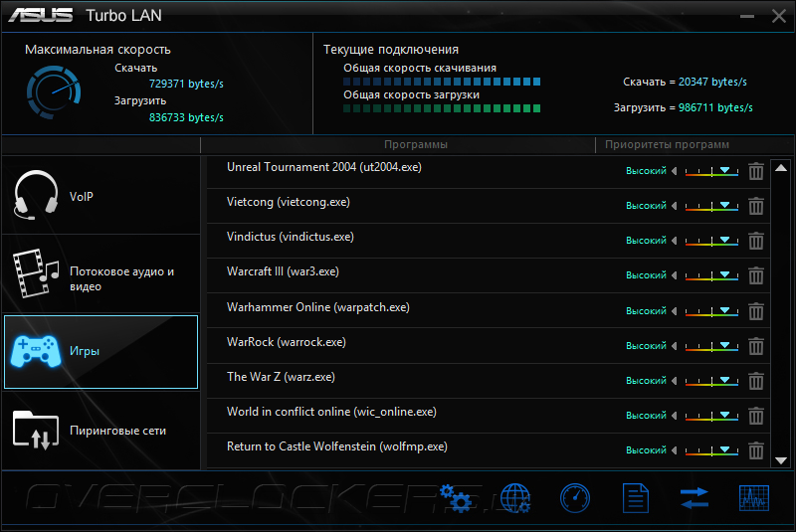Click the maximum speed gauge dial icon

pyautogui.click(x=54, y=92)
